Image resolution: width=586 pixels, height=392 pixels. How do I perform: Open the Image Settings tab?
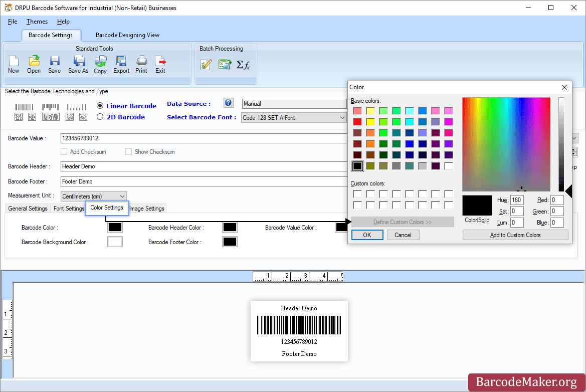[147, 209]
